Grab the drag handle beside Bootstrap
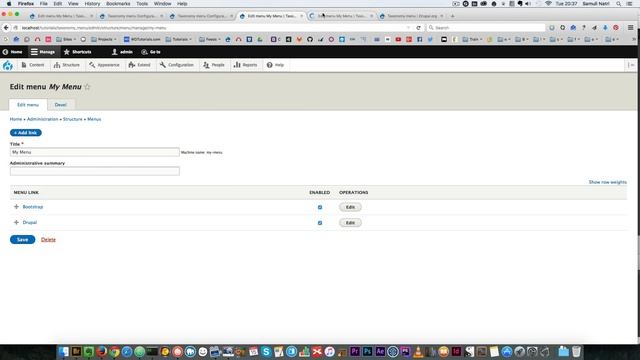 pyautogui.click(x=16, y=207)
